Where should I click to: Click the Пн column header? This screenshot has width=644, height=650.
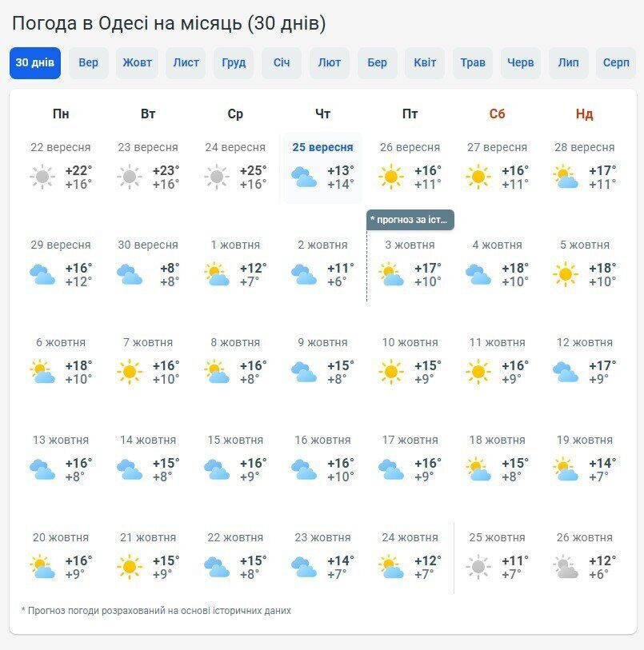click(x=62, y=114)
